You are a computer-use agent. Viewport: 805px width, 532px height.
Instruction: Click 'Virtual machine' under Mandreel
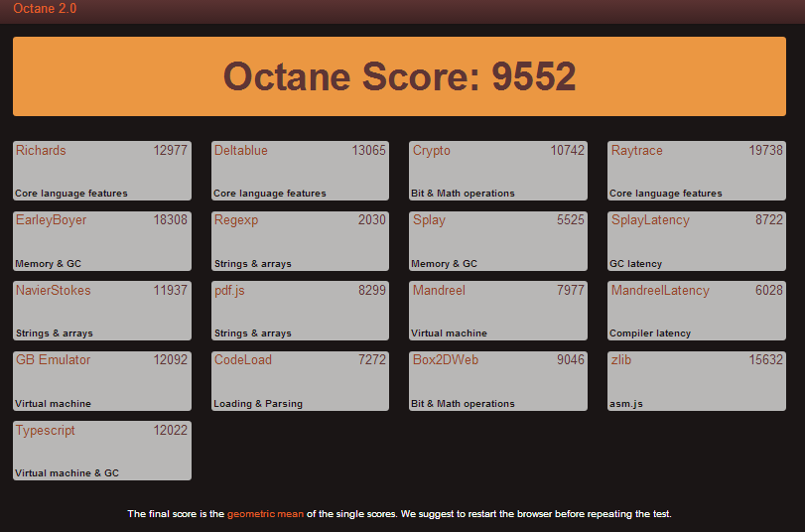pyautogui.click(x=449, y=333)
